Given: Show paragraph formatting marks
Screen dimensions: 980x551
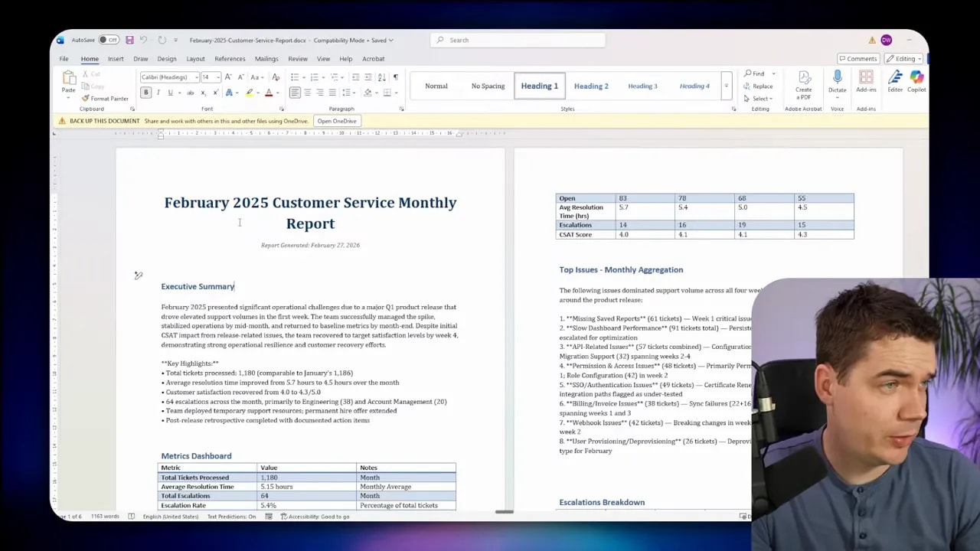Looking at the screenshot, I should (x=396, y=77).
